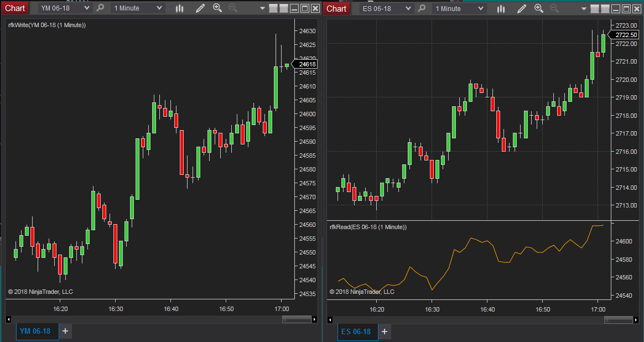Click scroll-right arrow in the ES chart scrollbar
The width and height of the screenshot is (644, 342).
coord(636,319)
